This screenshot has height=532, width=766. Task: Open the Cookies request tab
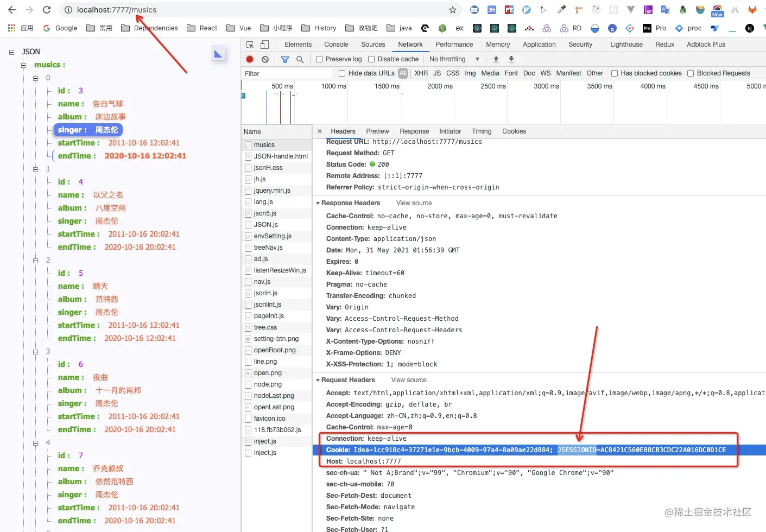coord(514,131)
